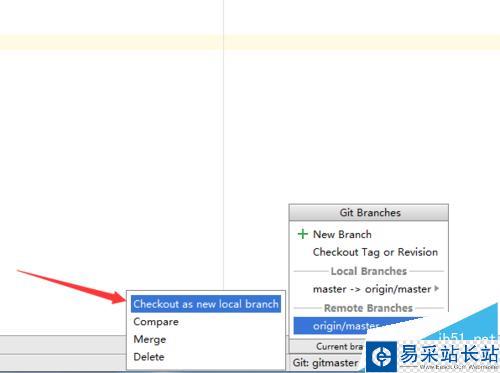
Task: Select Compare from the context menu
Action: pyautogui.click(x=156, y=322)
